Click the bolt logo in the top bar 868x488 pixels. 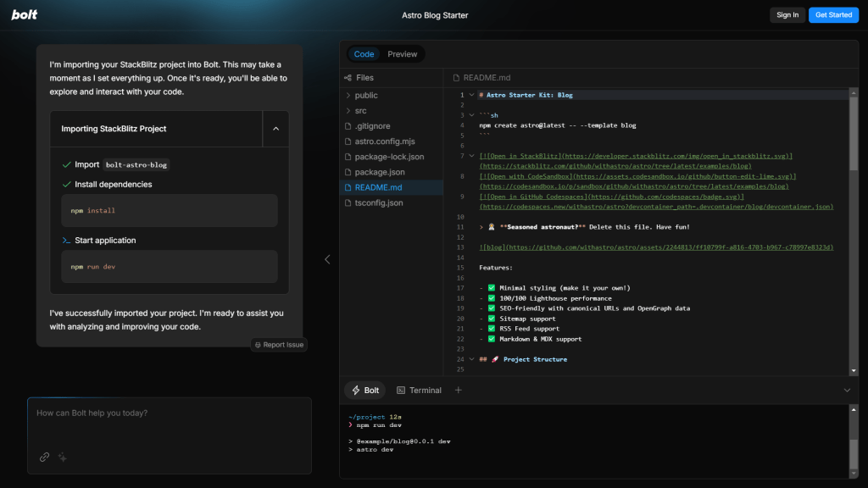24,14
